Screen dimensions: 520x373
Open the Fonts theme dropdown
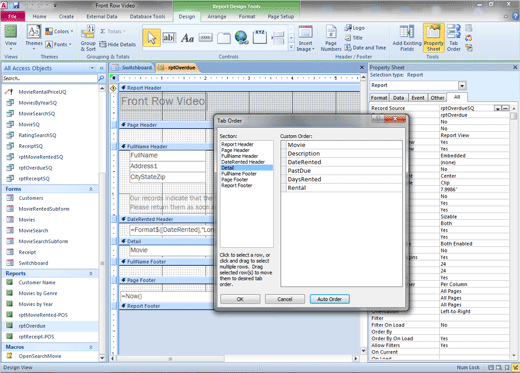[x=59, y=44]
